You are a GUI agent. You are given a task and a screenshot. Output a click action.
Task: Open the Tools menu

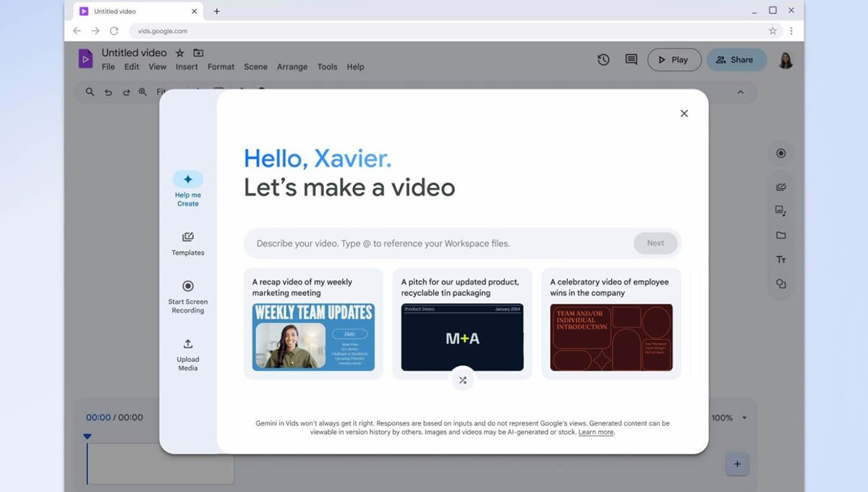point(327,67)
